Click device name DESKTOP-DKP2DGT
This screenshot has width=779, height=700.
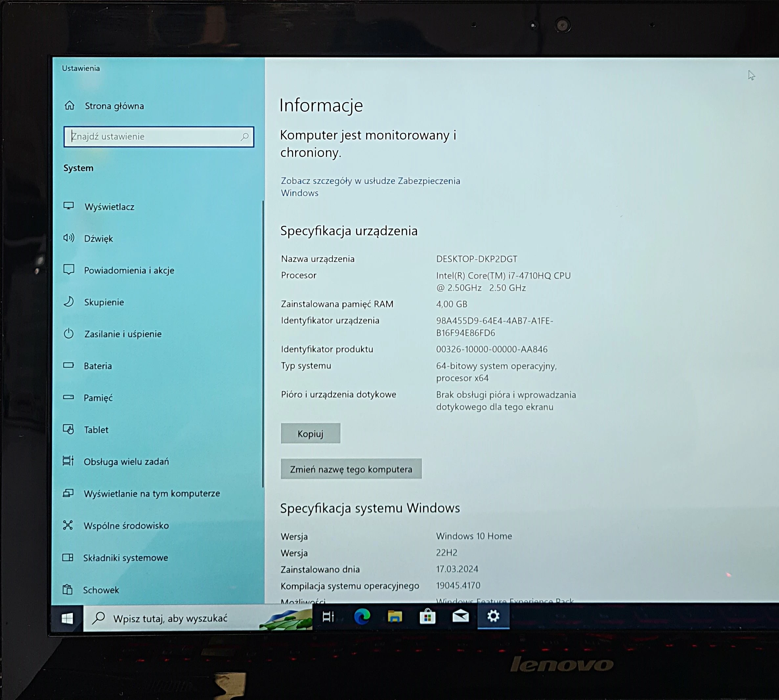click(477, 259)
